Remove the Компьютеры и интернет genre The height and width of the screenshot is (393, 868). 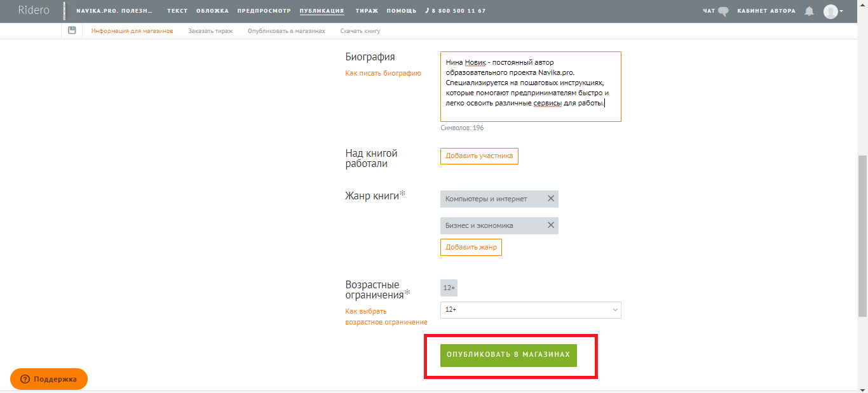pyautogui.click(x=551, y=199)
